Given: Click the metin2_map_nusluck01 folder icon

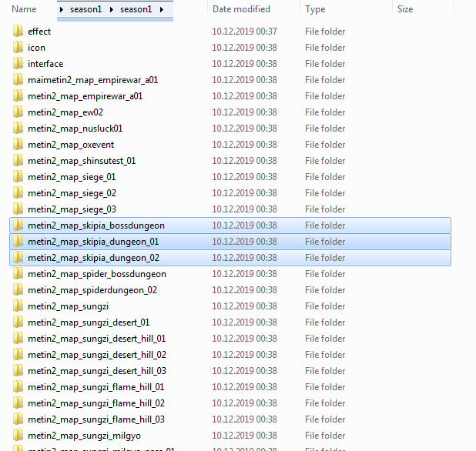Looking at the screenshot, I should pyautogui.click(x=18, y=129).
